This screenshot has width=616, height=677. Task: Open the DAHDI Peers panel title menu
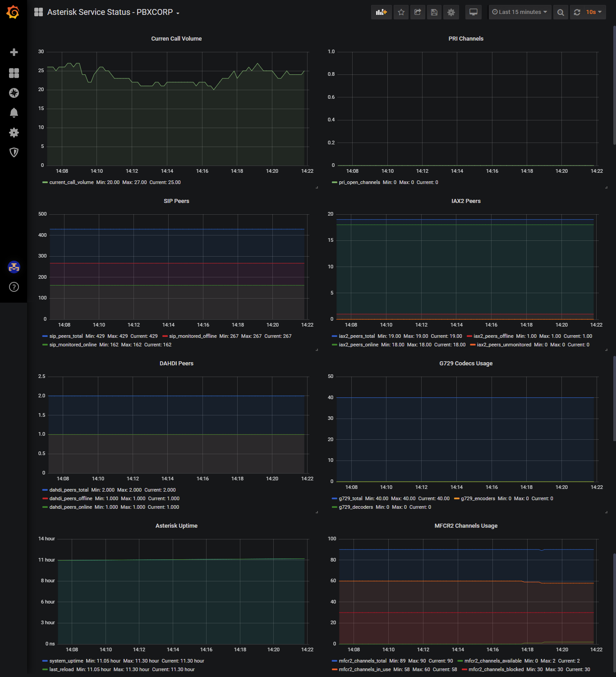point(176,364)
